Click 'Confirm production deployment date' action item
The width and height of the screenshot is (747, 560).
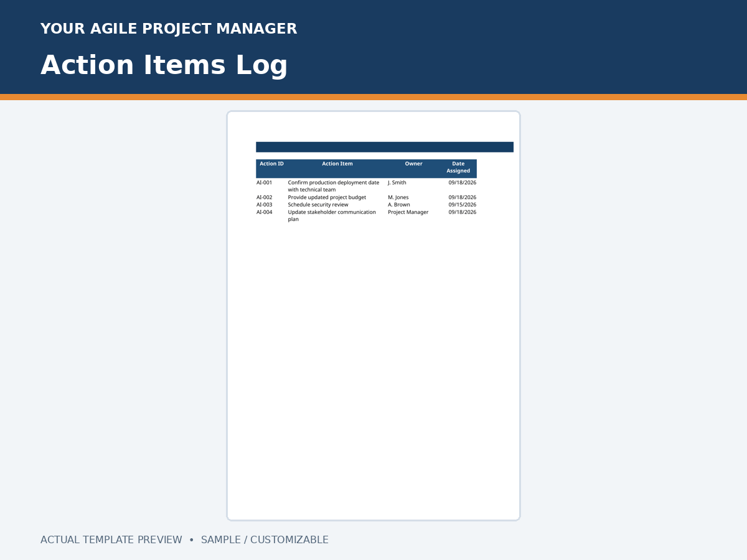coord(334,186)
